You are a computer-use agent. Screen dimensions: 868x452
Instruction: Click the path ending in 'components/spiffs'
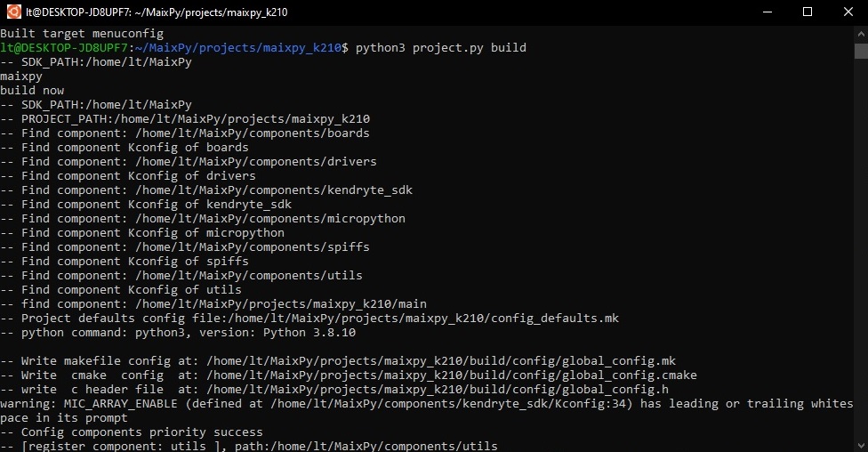click(x=253, y=247)
